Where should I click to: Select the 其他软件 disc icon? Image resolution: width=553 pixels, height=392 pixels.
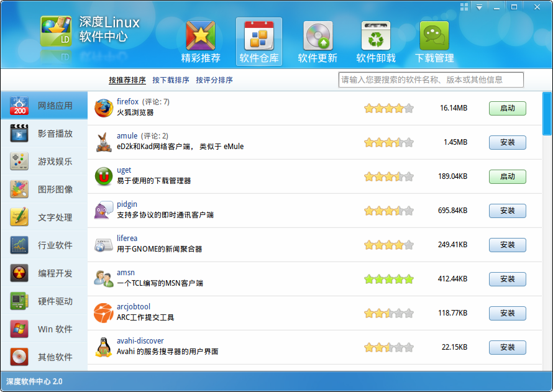(x=19, y=357)
